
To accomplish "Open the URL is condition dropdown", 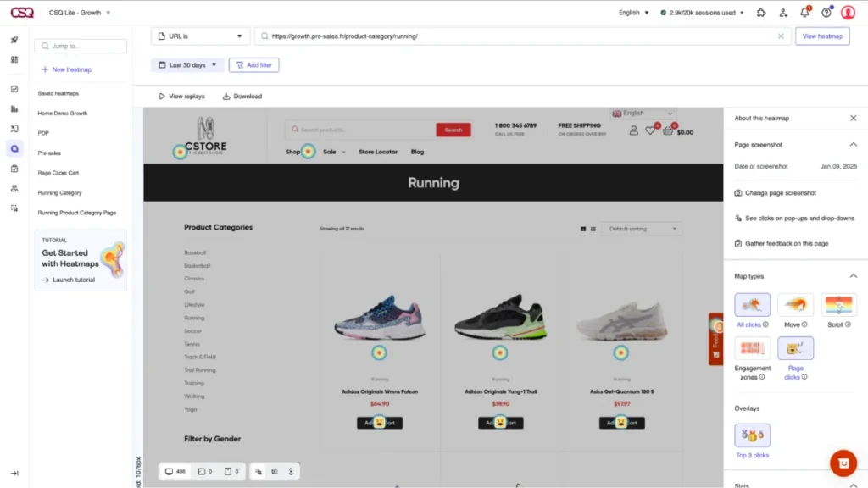I will (x=199, y=36).
